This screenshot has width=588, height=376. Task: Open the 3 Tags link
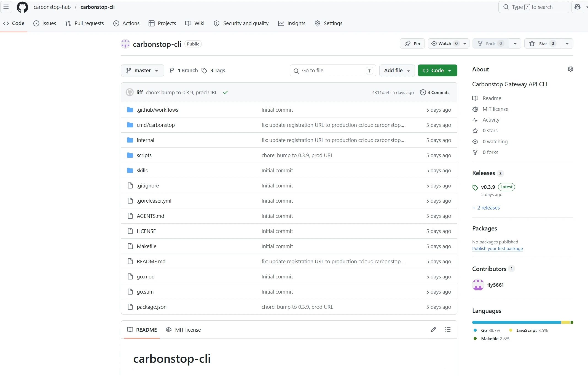tap(213, 71)
